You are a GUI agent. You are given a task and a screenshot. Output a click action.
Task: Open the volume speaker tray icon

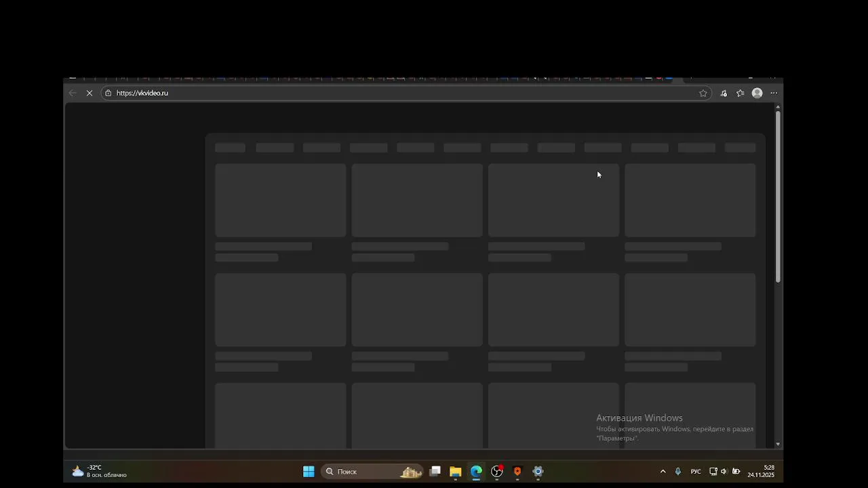724,472
